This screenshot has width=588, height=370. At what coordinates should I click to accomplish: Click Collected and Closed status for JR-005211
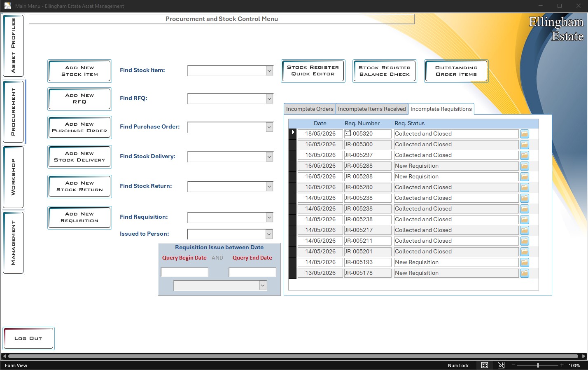456,241
